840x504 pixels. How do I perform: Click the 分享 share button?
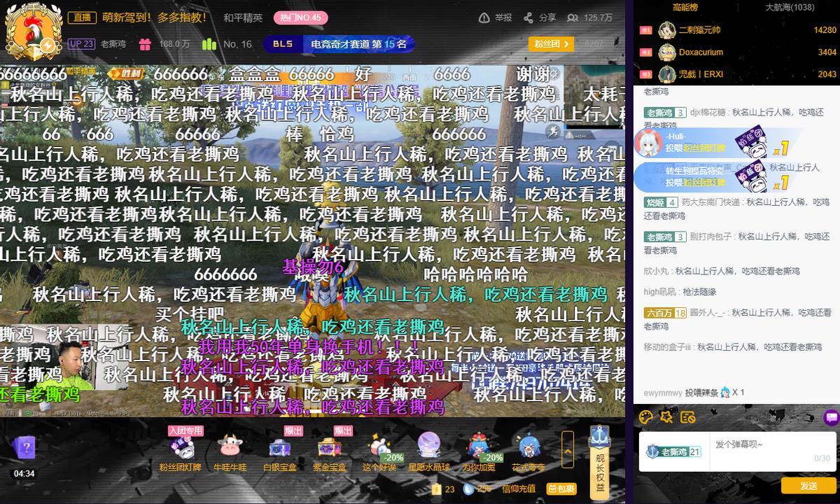point(541,17)
